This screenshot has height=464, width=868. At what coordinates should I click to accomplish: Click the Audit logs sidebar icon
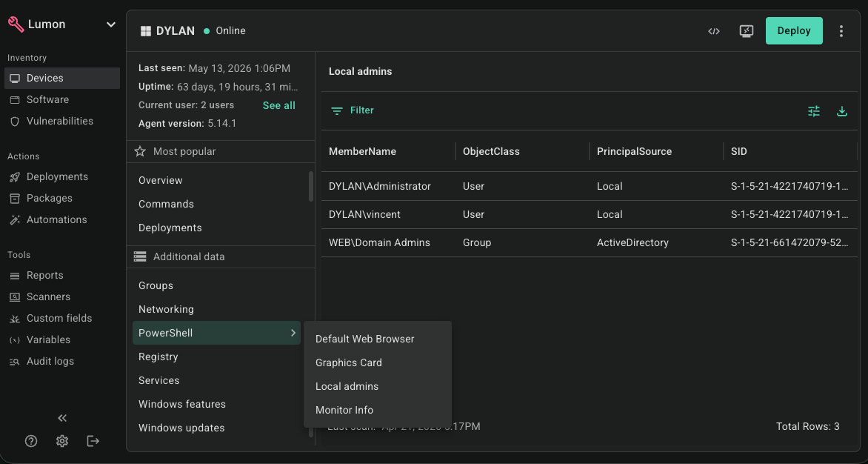point(15,362)
